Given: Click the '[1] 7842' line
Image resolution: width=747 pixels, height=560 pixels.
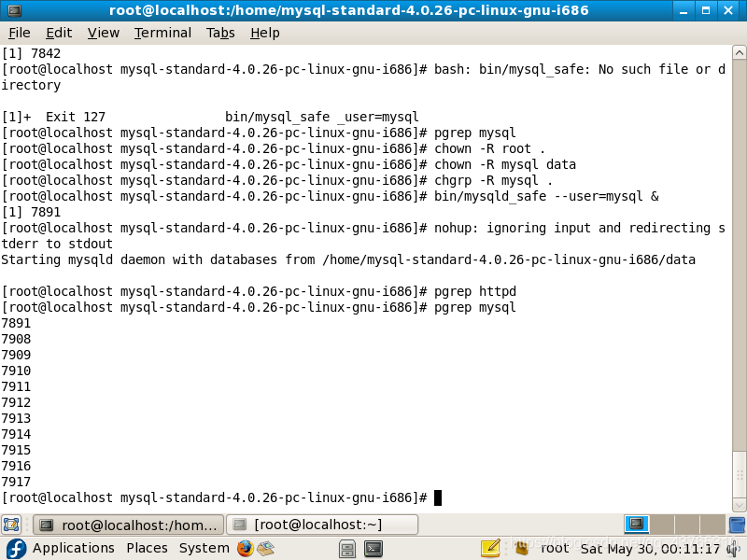Looking at the screenshot, I should click(31, 53).
